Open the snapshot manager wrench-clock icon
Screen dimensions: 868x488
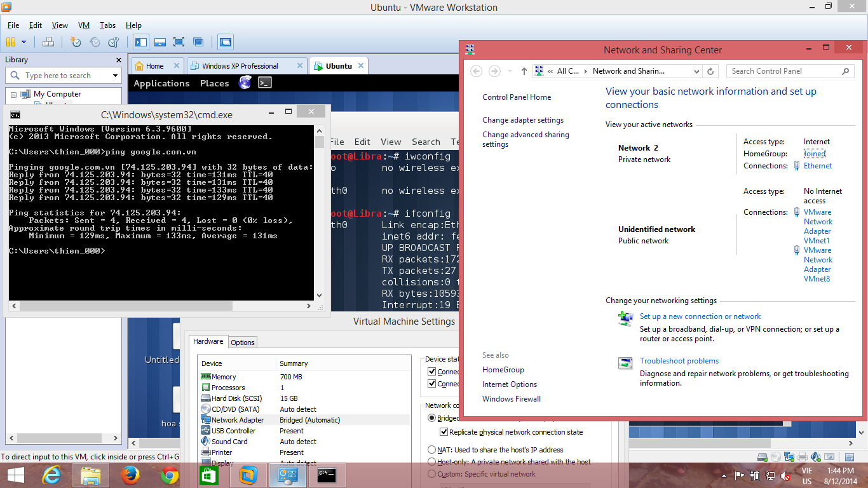[x=114, y=42]
